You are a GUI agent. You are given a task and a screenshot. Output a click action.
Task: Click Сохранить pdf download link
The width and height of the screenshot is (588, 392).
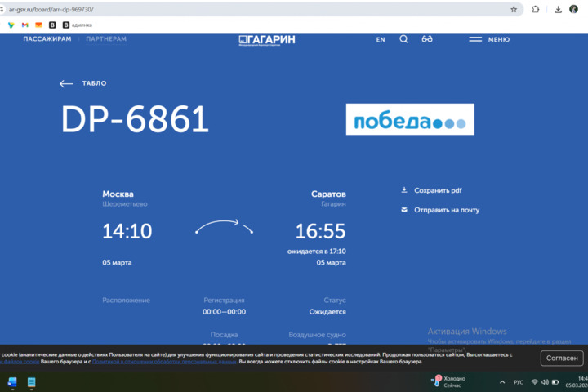[x=437, y=190]
